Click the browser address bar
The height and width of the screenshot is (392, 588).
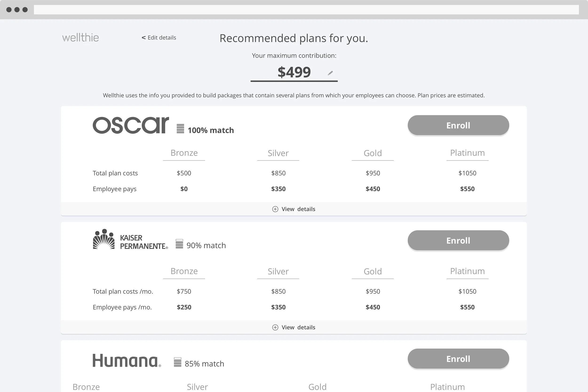pos(306,10)
